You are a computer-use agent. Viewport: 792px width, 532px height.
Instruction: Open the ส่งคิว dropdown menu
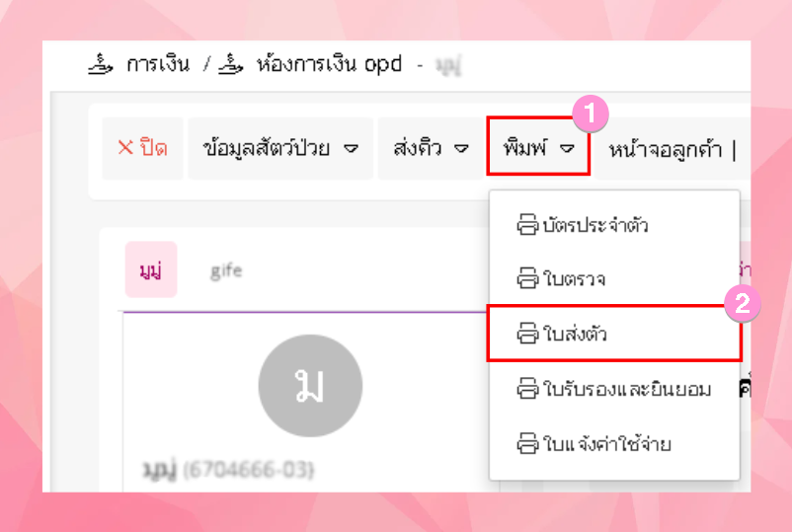[431, 148]
